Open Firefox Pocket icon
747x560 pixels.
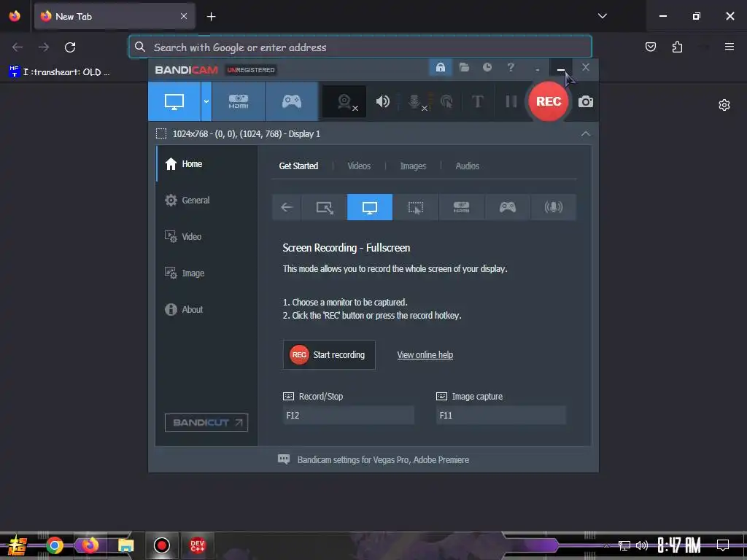(650, 47)
